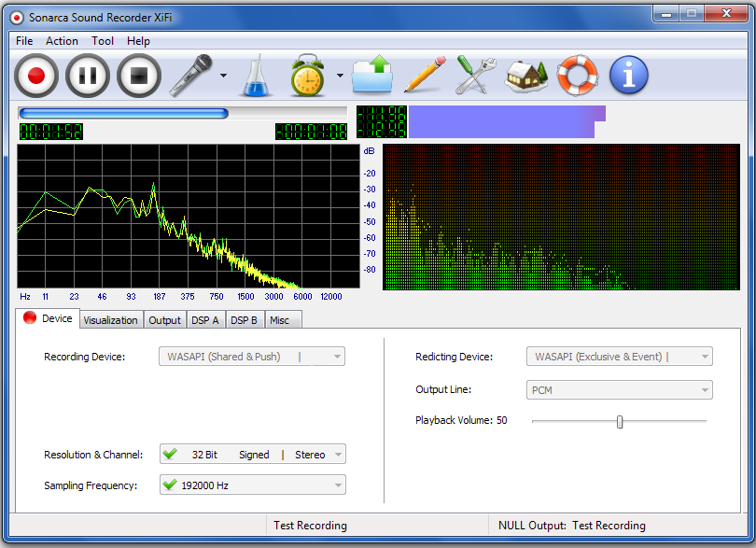The width and height of the screenshot is (756, 548).
Task: Adjust the Playback Volume slider handle
Action: pos(620,422)
